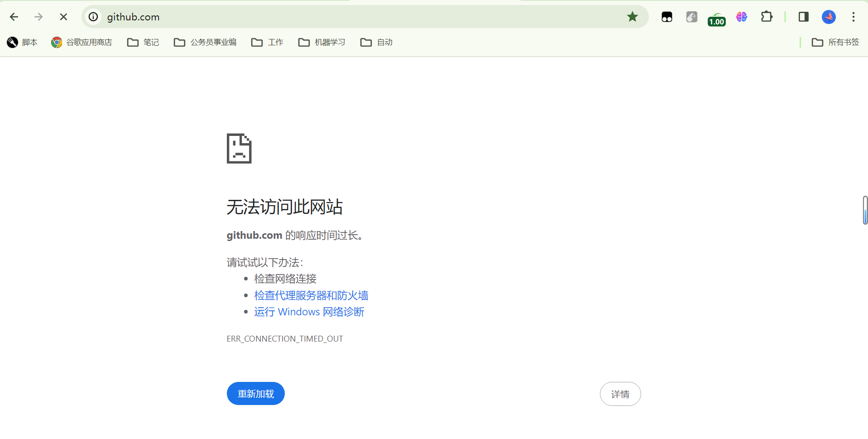This screenshot has width=868, height=439.
Task: Open the green 1.00 speed extension
Action: pyautogui.click(x=717, y=19)
